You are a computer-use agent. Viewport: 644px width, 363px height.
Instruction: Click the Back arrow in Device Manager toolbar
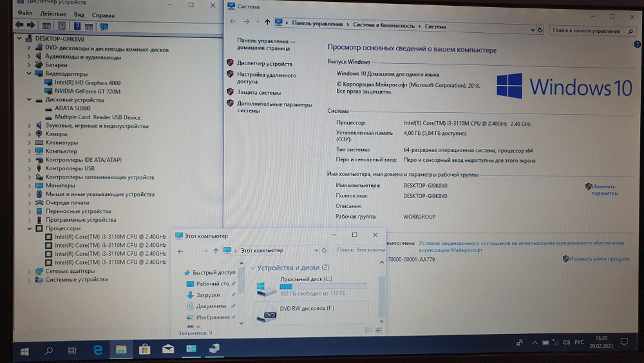(x=19, y=26)
